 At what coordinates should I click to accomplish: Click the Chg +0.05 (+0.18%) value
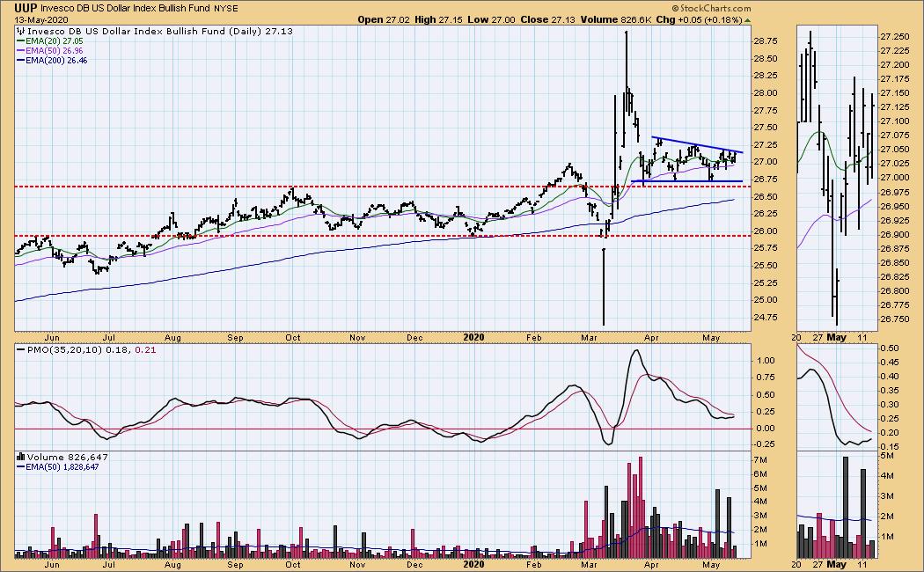[x=699, y=19]
